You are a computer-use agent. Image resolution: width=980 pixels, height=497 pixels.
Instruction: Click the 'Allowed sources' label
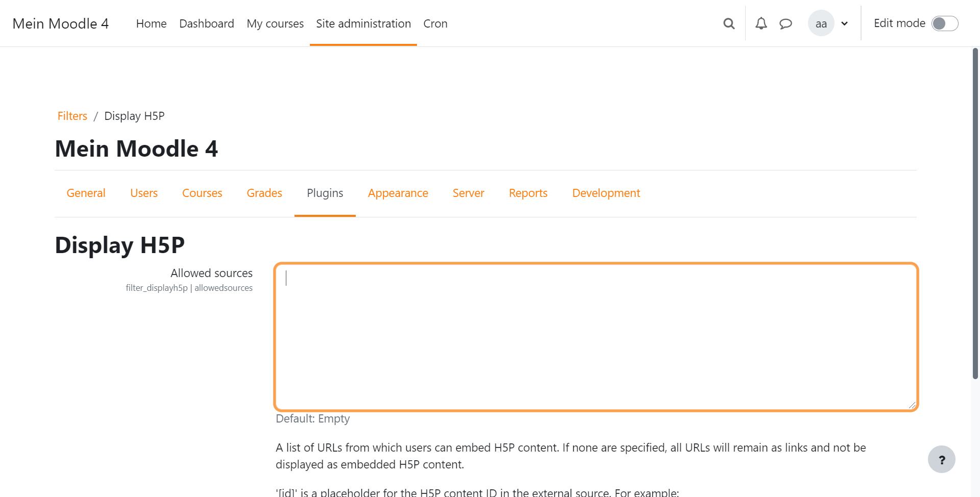coord(211,273)
